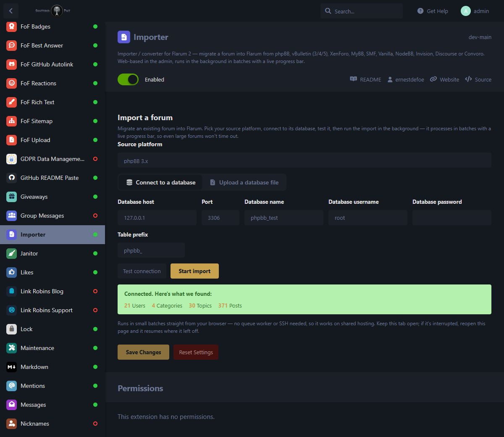Toggle the Importer Enabled switch off

tap(128, 79)
